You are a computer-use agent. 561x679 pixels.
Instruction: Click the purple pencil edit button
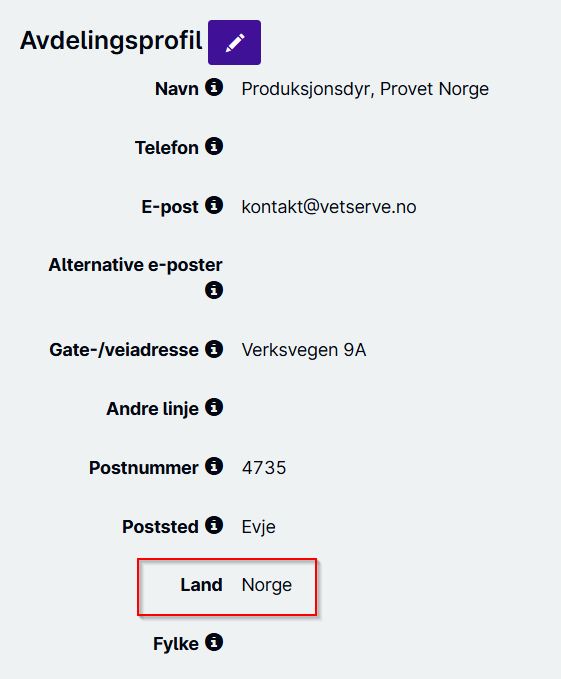pos(234,42)
